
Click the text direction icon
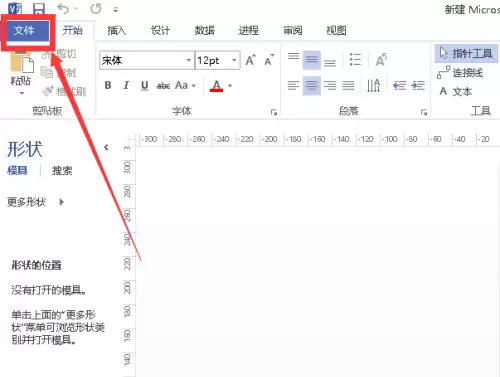374,86
